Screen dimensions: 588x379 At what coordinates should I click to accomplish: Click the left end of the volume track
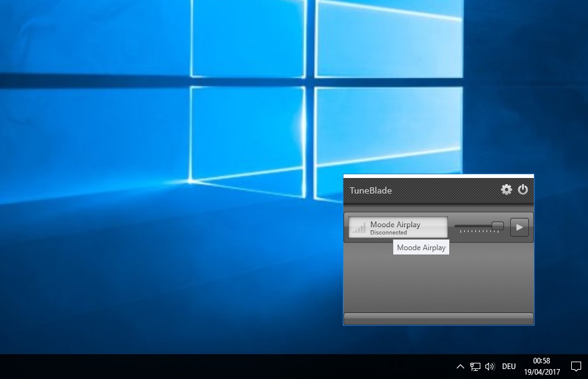pyautogui.click(x=457, y=226)
